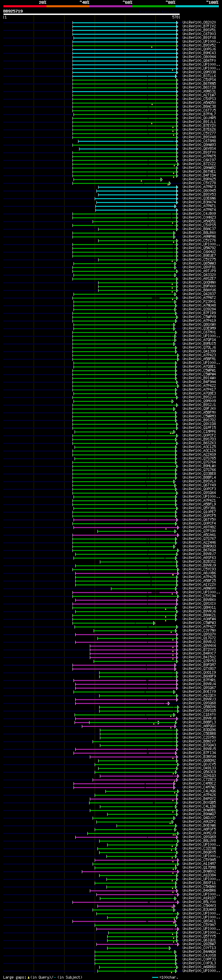Click hit label UniRef100_B9HC43
Viewport: 222px width, 980px height.
coord(199,53)
